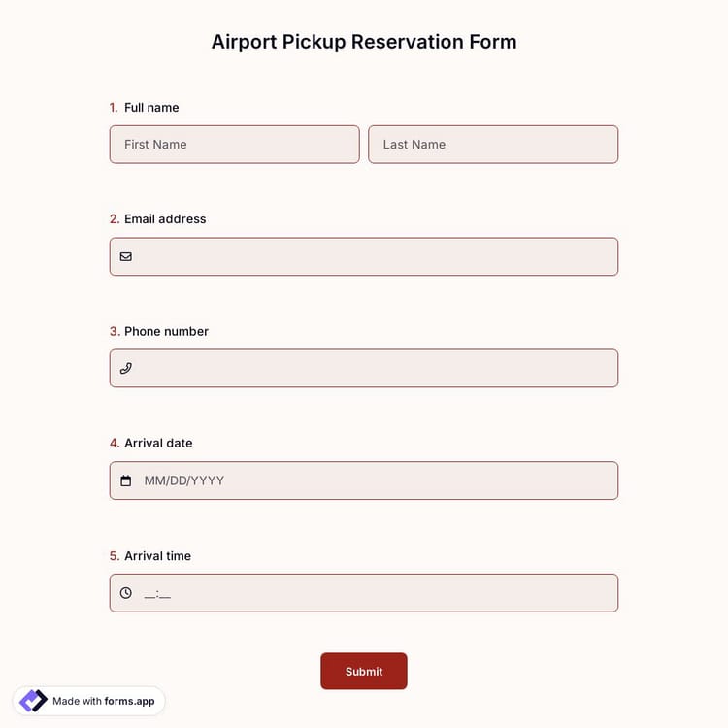Click the phone handset icon
Image resolution: width=728 pixels, height=728 pixels.
(x=125, y=369)
